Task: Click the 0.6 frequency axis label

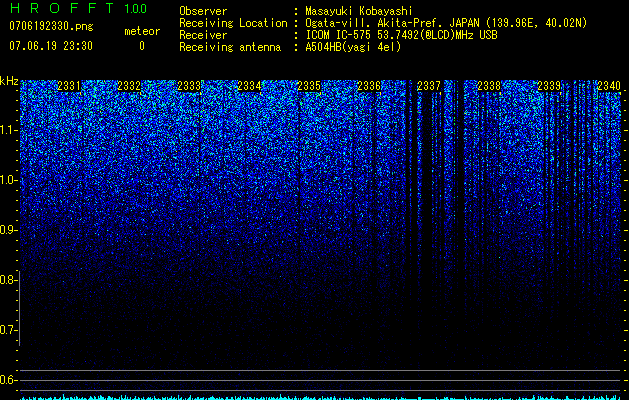Action: pos(8,380)
